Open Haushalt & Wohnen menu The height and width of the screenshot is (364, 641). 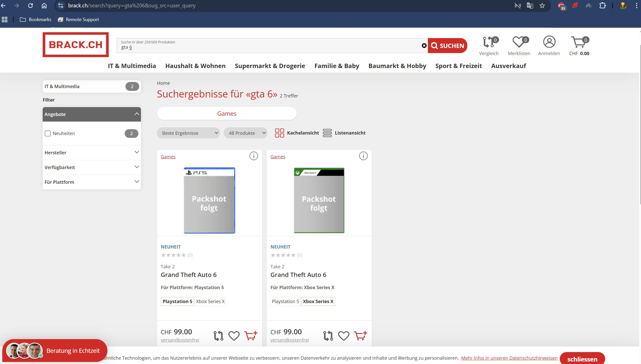[x=195, y=66]
